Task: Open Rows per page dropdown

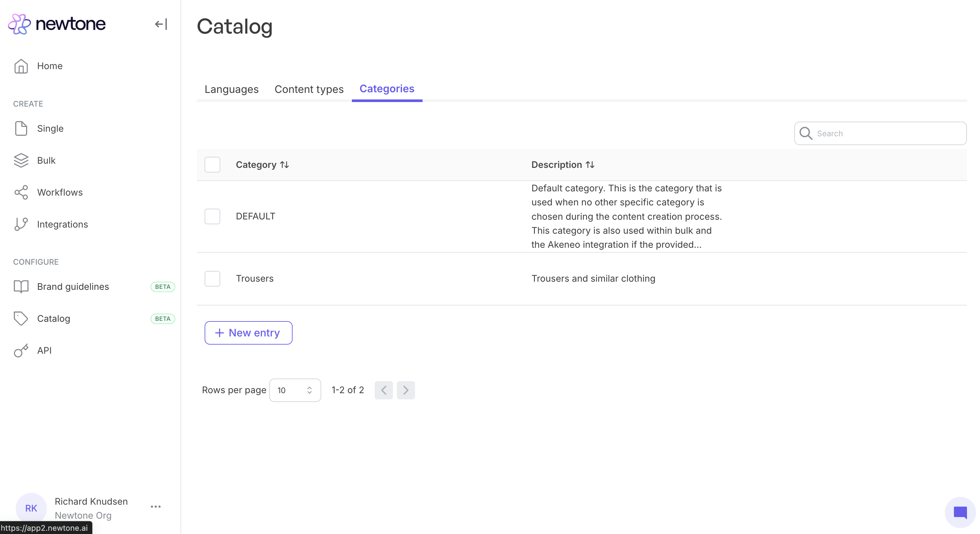Action: click(295, 390)
